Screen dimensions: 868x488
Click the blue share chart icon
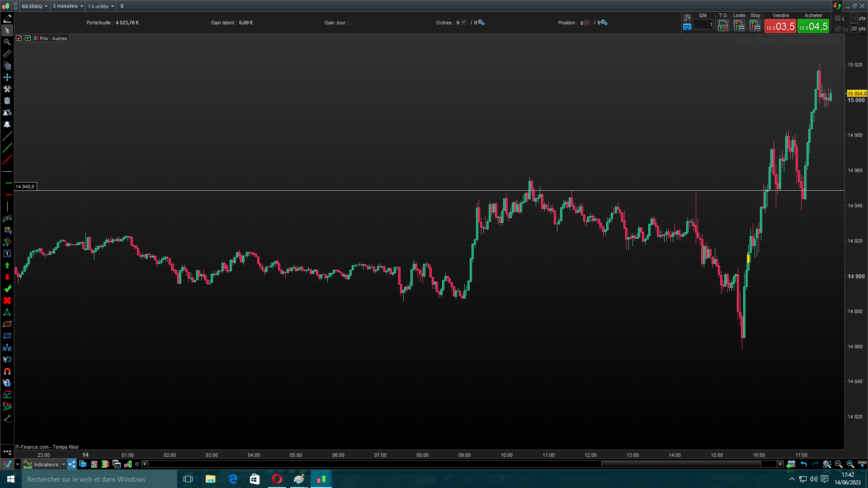(72, 464)
